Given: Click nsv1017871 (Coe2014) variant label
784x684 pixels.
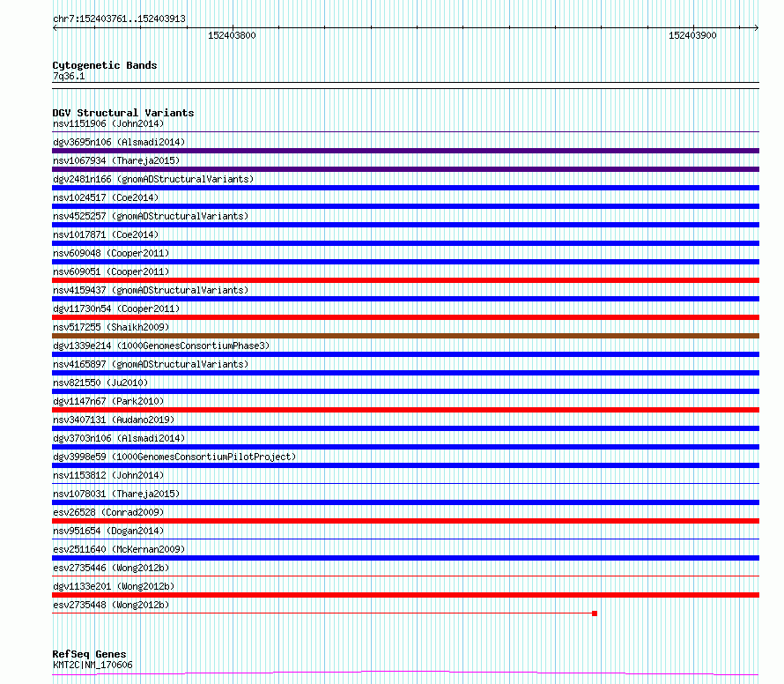Looking at the screenshot, I should click(x=106, y=234).
